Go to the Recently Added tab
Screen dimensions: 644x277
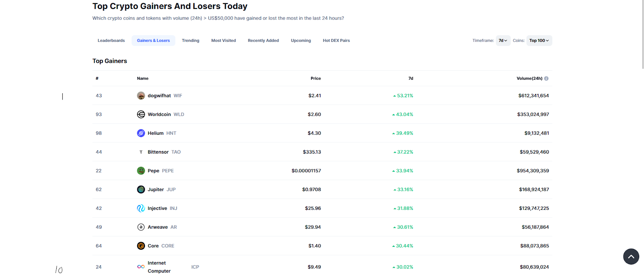[x=263, y=41]
